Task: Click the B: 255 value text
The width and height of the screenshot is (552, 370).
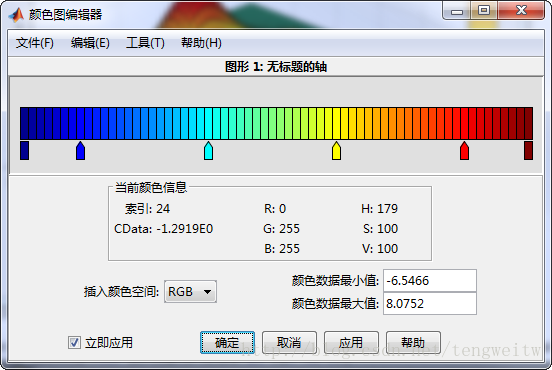Action: tap(282, 249)
